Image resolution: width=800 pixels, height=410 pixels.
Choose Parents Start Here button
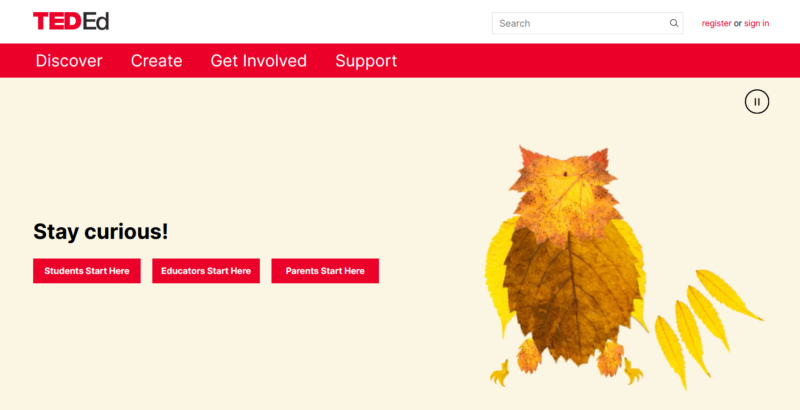point(325,271)
